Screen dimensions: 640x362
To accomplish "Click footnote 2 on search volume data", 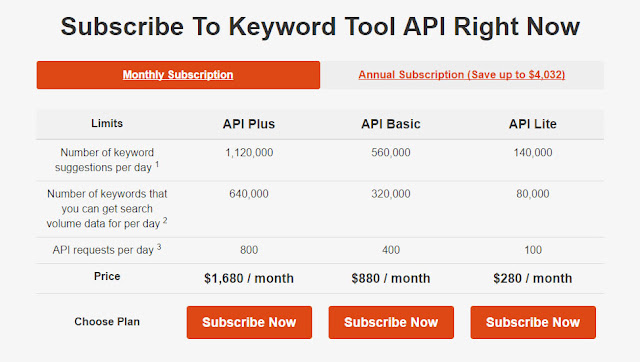I will point(165,220).
